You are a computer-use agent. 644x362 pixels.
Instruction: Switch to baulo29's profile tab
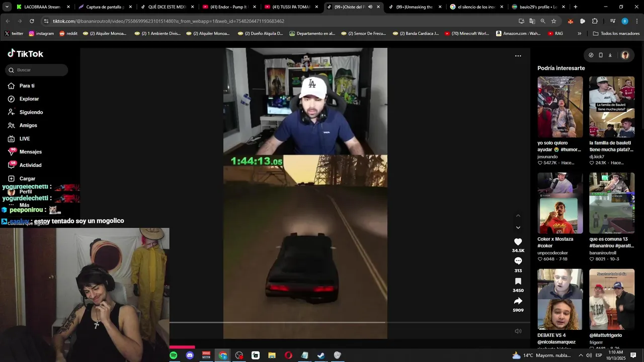pyautogui.click(x=537, y=7)
